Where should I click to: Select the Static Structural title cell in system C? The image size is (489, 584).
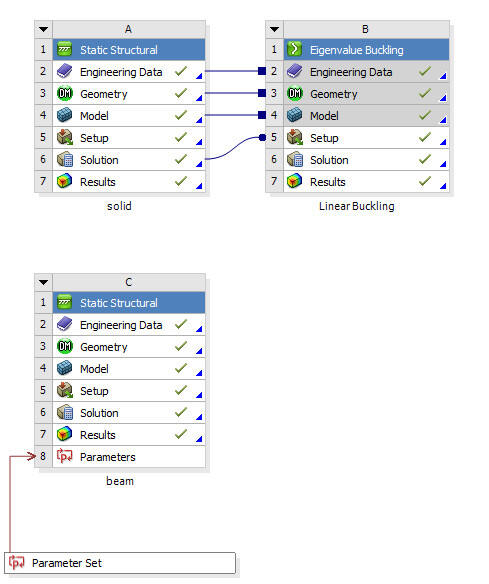pyautogui.click(x=129, y=302)
